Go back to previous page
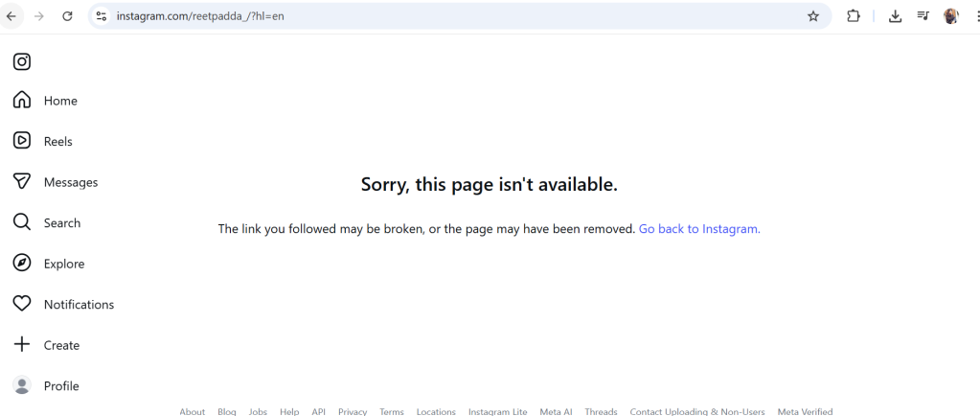Screen dimensions: 980x416 pos(11,16)
